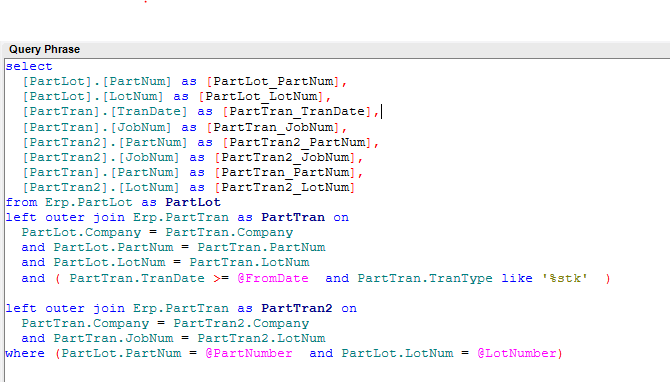Click 'PartLot.LotNum = PartTran.LotNum' join condition

click(181, 262)
